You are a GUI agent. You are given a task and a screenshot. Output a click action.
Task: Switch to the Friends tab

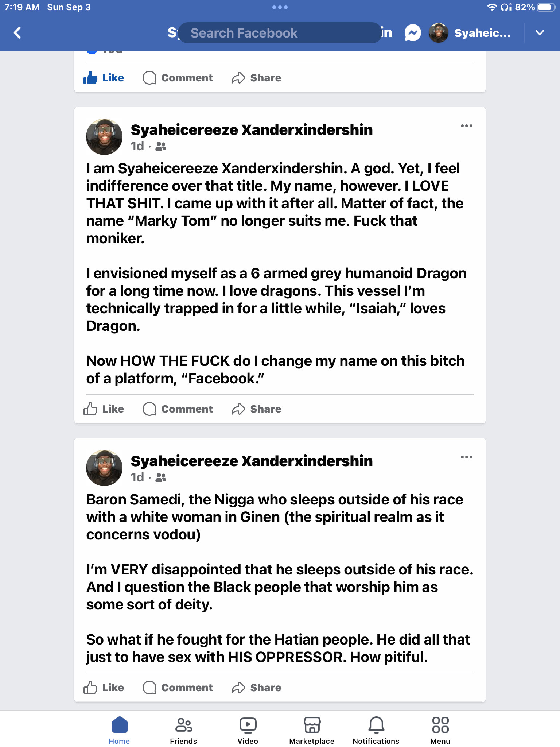[183, 730]
